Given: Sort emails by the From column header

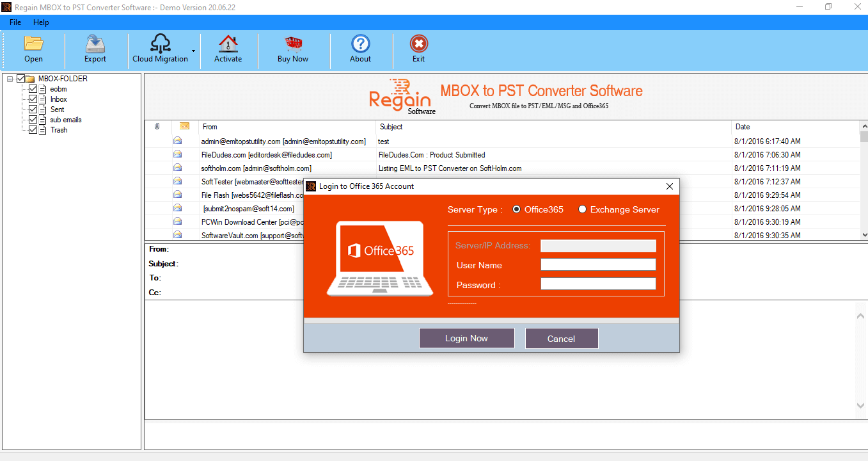Looking at the screenshot, I should (287, 127).
